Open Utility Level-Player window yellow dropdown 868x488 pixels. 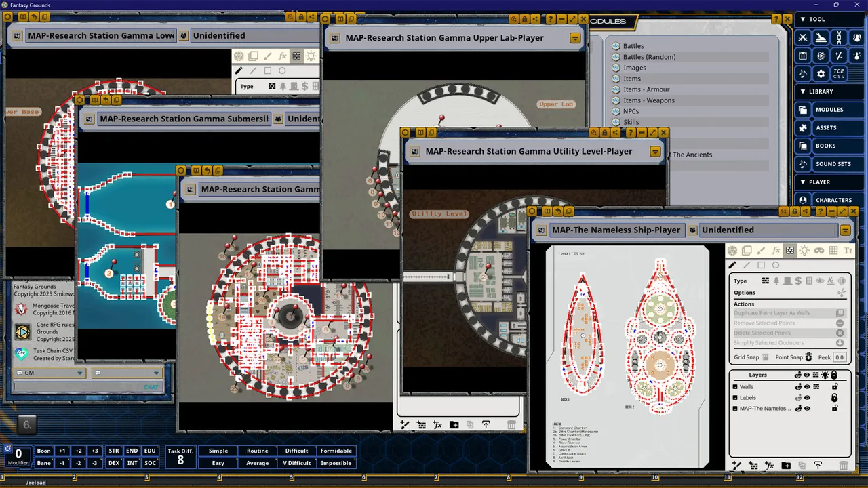coord(655,152)
